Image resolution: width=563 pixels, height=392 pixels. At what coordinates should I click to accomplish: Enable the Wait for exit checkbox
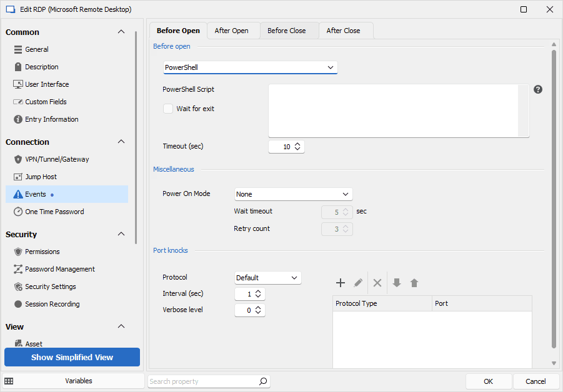click(x=168, y=109)
